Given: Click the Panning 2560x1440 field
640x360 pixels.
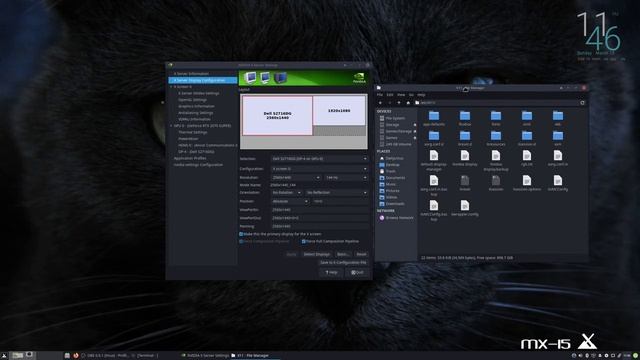Looking at the screenshot, I should click(x=319, y=226).
